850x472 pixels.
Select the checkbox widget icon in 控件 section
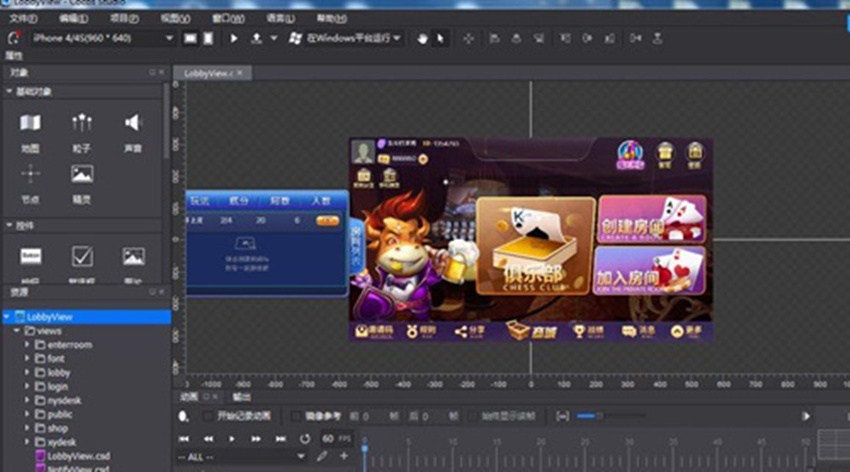[82, 257]
